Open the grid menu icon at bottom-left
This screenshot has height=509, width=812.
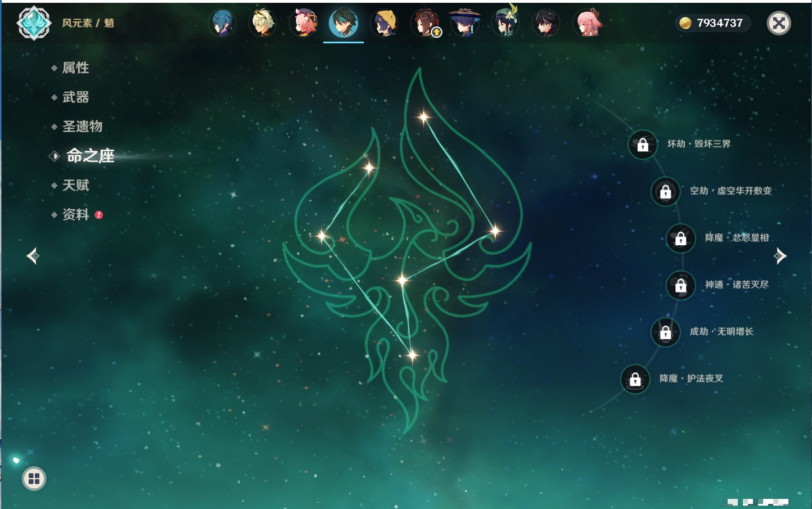click(34, 479)
